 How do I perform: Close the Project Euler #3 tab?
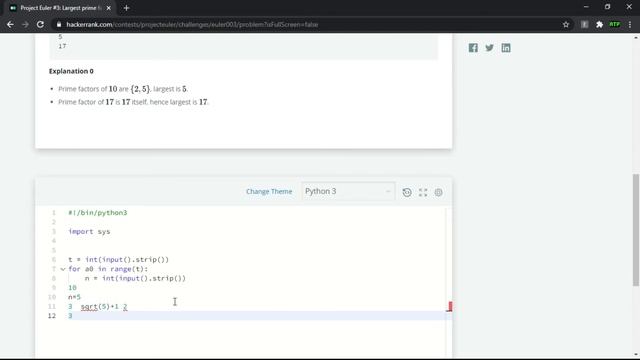click(109, 8)
